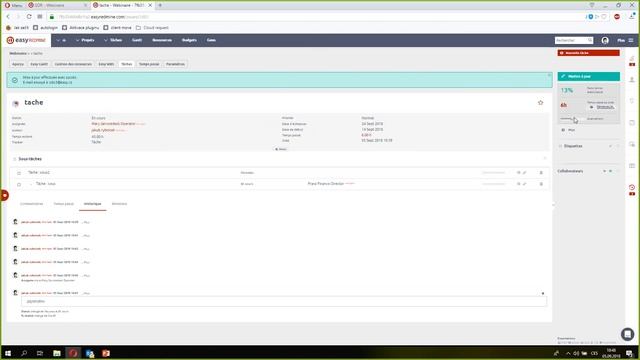The image size is (640, 360).
Task: Open the row menu of second subtask
Action: [541, 184]
